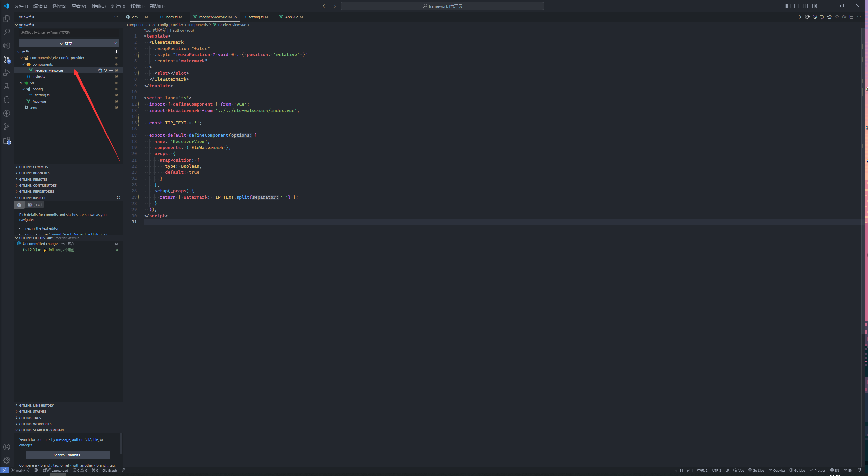This screenshot has height=476, width=868.
Task: Open Run and Debug view icon
Action: 7,73
